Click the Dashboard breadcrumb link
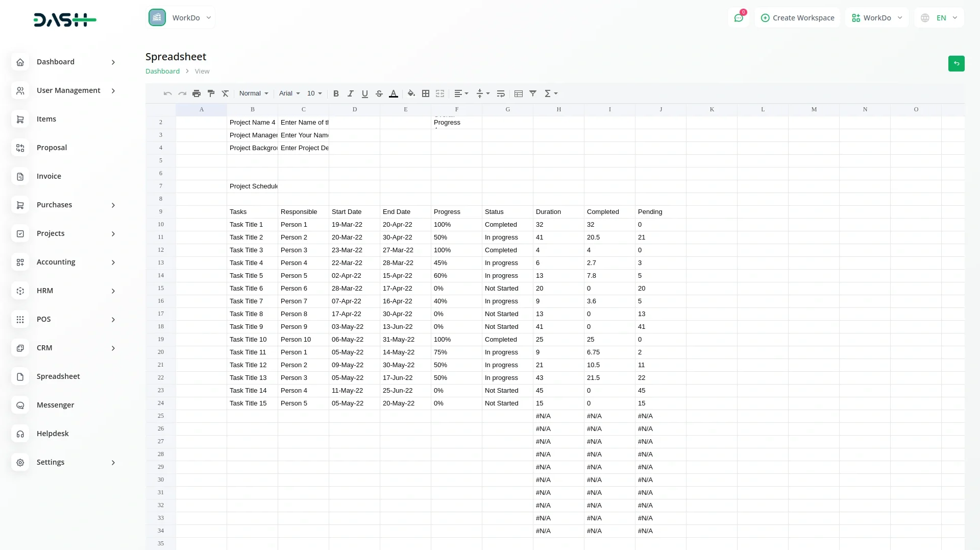This screenshot has width=980, height=550. 162,71
